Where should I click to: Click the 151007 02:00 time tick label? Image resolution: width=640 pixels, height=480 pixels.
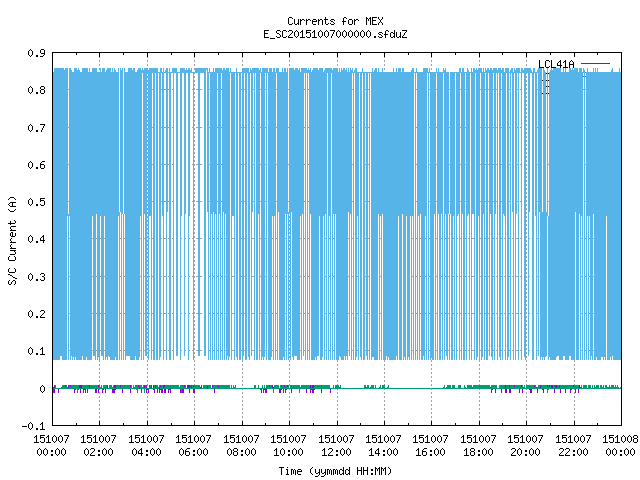[98, 446]
